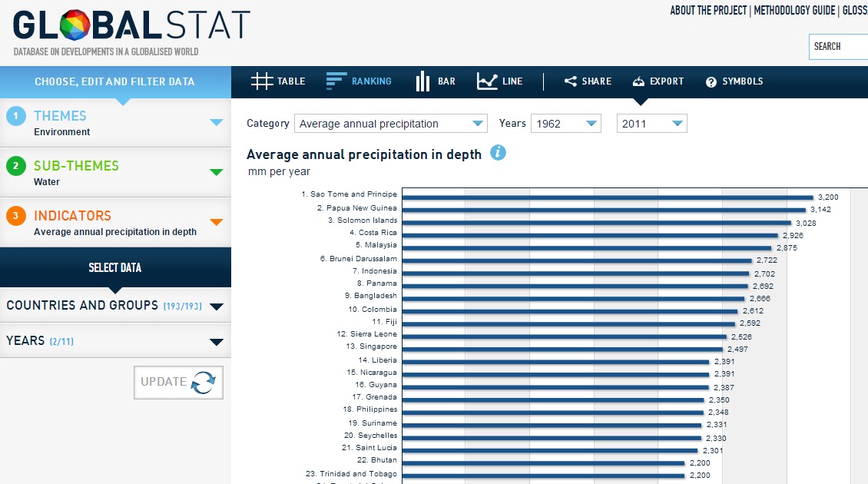Select '13. Singapore' label

pos(372,346)
